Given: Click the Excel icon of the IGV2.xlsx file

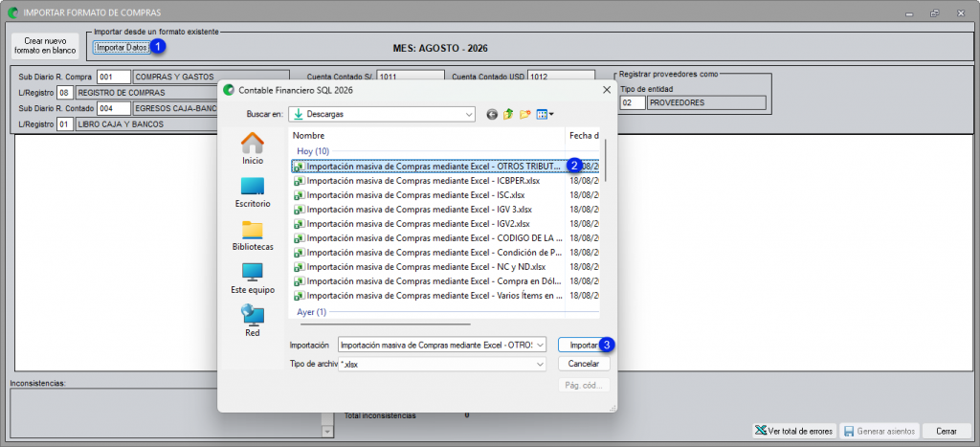Looking at the screenshot, I should [x=300, y=224].
